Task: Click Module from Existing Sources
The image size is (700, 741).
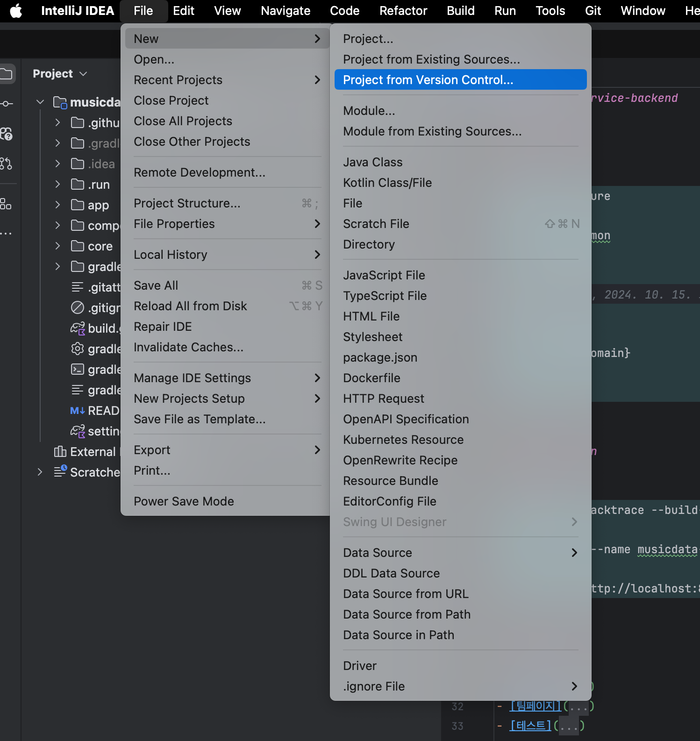Action: click(x=461, y=131)
